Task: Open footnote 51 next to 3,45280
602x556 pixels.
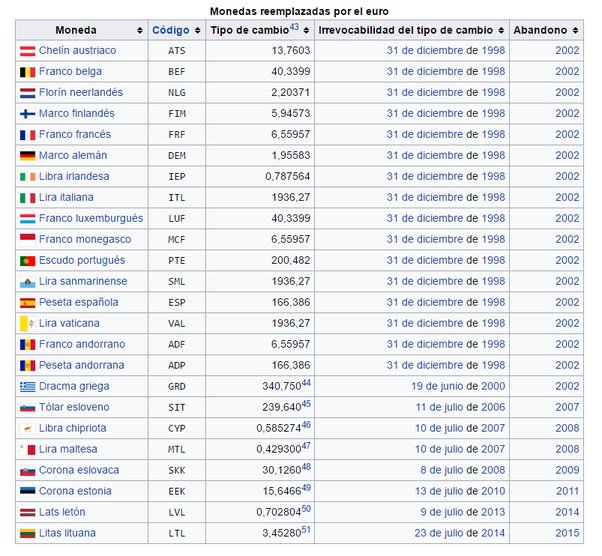Action: (306, 530)
